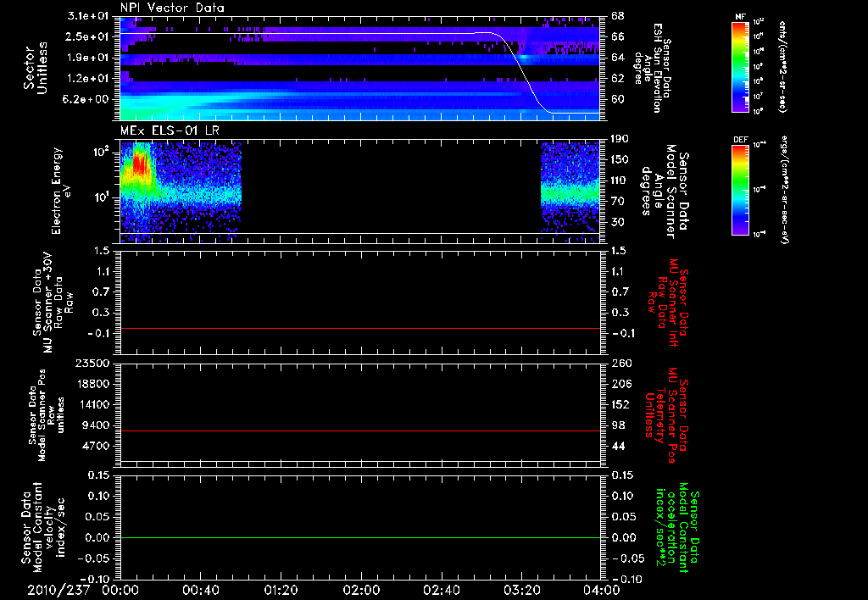Click the red high-energy electron burst in ELS spectrogram
Image resolution: width=868 pixels, height=600 pixels.
(140, 164)
